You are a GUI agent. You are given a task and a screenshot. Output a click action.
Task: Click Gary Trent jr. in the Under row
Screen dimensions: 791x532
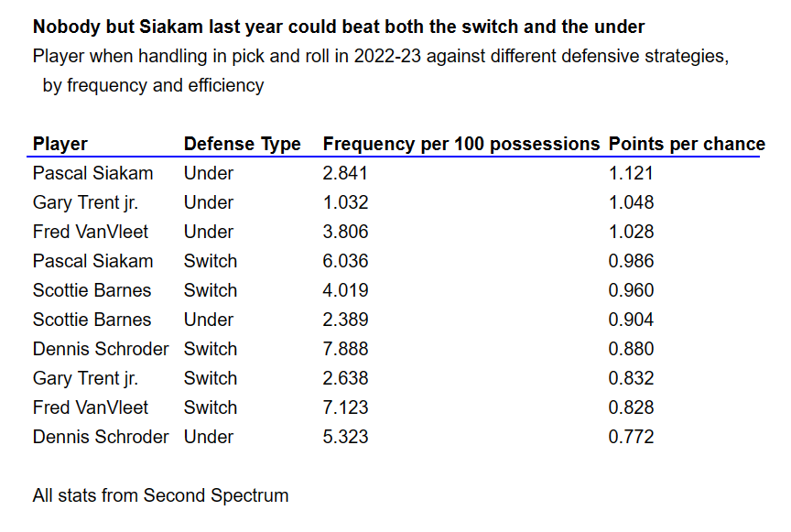(85, 202)
